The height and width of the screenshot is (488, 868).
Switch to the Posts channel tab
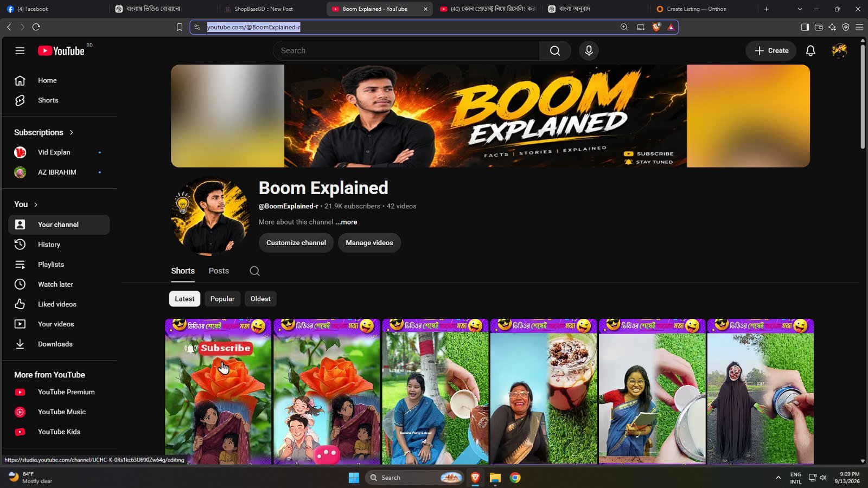[x=219, y=271]
